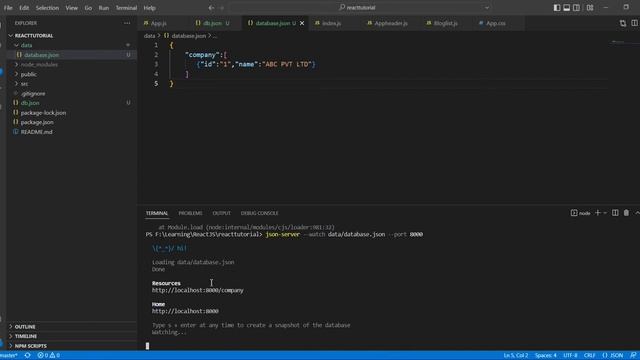Split the terminal
The height and width of the screenshot is (360, 640).
tap(615, 213)
